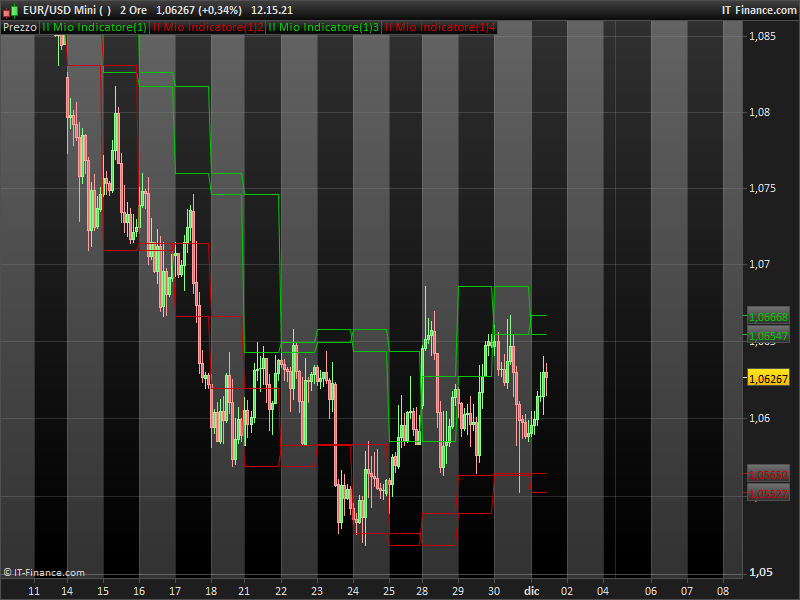Click the 07 date label on time axis
This screenshot has height=600, width=800.
687,591
